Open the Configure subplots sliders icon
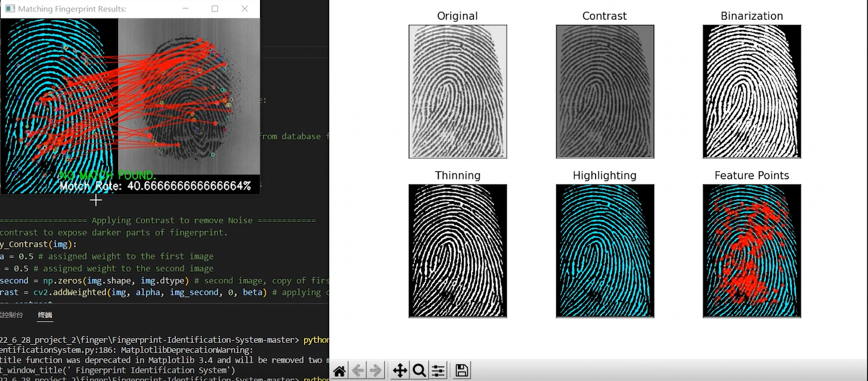Image resolution: width=868 pixels, height=381 pixels. pyautogui.click(x=438, y=371)
